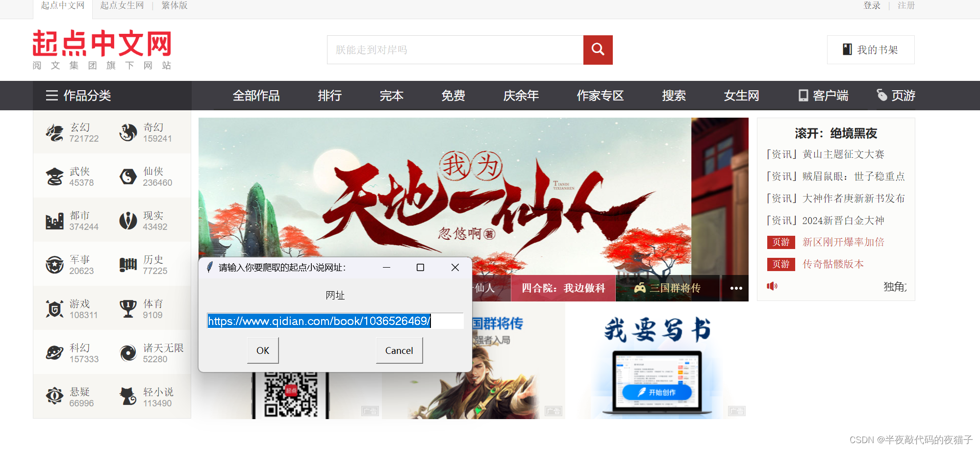Viewport: 980px width, 449px height.
Task: Open the 全部作品 nav item
Action: click(x=256, y=96)
